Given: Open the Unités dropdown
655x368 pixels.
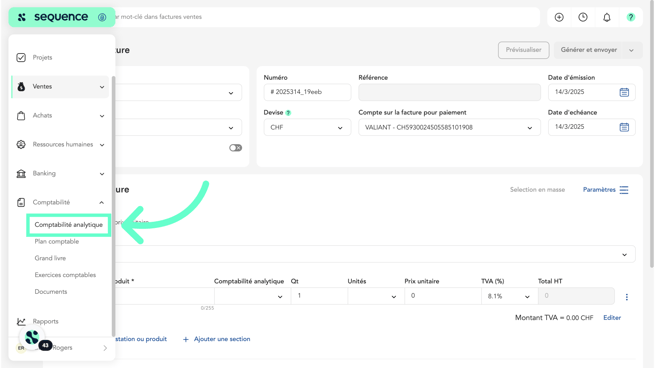Looking at the screenshot, I should click(376, 296).
